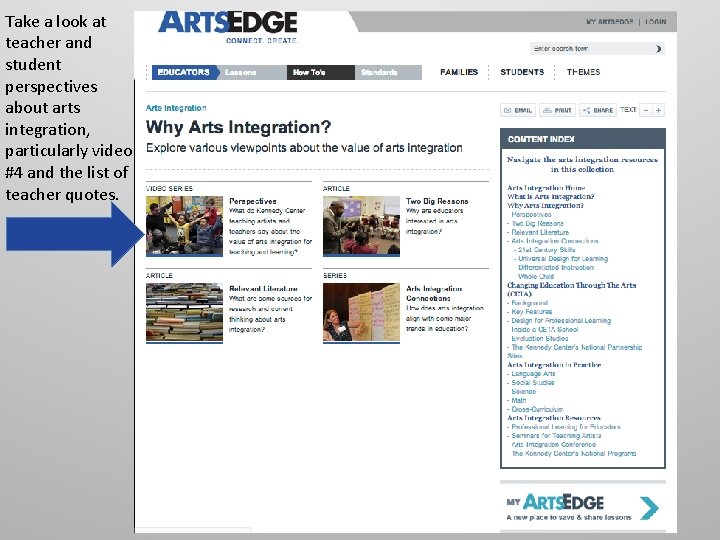Open Math index link
The image size is (720, 540).
click(519, 400)
